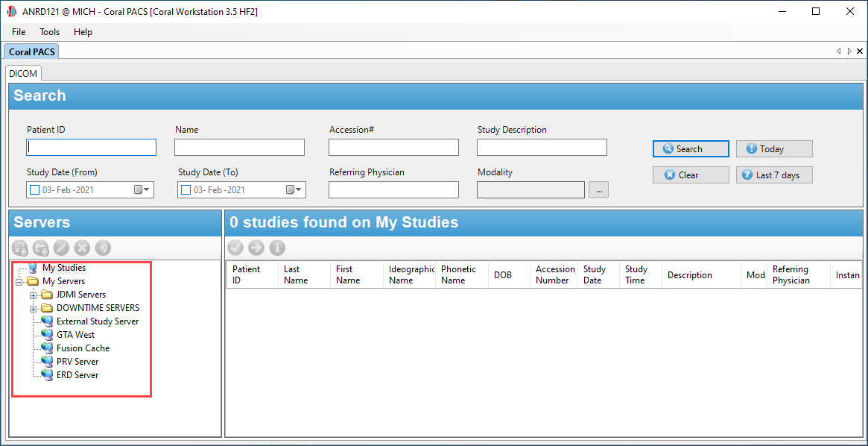Click the add server icon in Servers toolbar
Viewport: 868px width, 446px height.
[21, 248]
